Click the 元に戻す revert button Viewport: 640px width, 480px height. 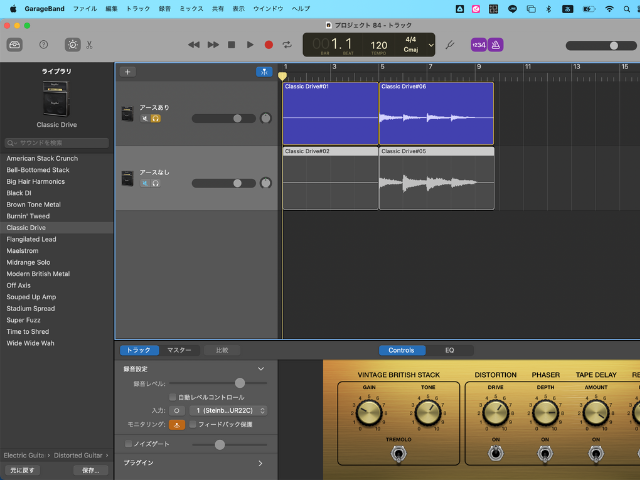(22, 470)
